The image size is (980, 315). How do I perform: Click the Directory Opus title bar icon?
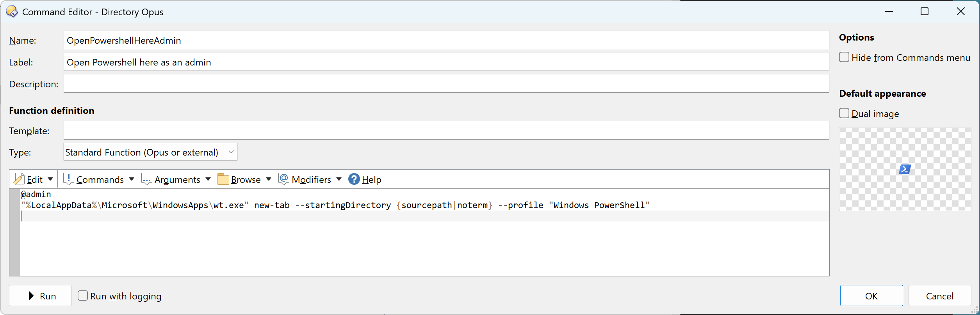coord(12,12)
